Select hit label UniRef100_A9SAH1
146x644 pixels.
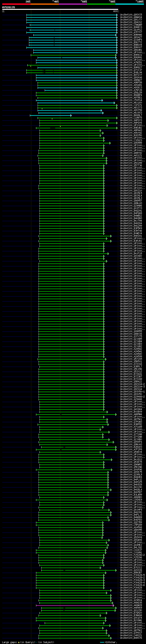pos(131,85)
